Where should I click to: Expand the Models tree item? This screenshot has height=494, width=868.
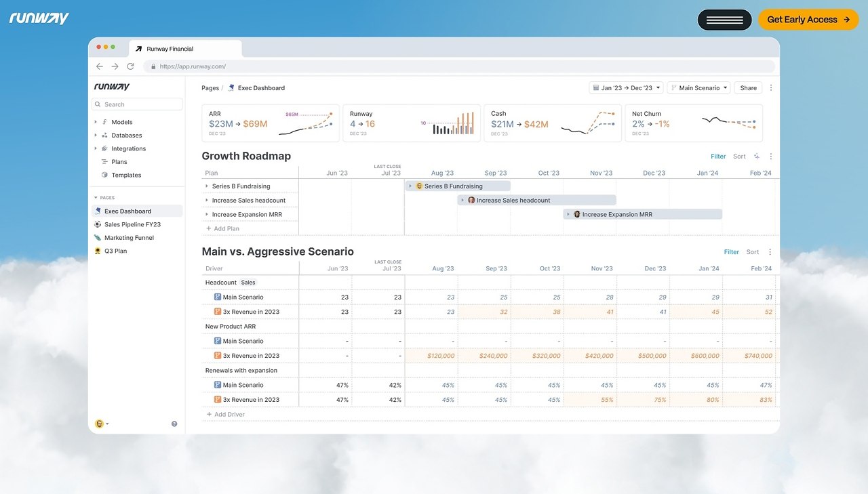click(96, 122)
